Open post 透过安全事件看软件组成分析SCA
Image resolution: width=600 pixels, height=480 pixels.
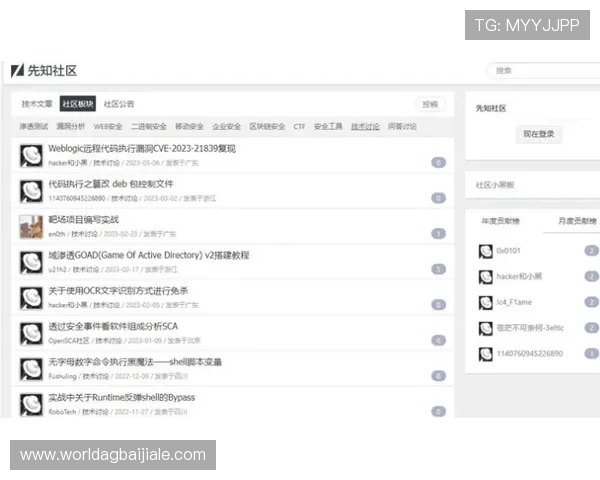coord(113,327)
